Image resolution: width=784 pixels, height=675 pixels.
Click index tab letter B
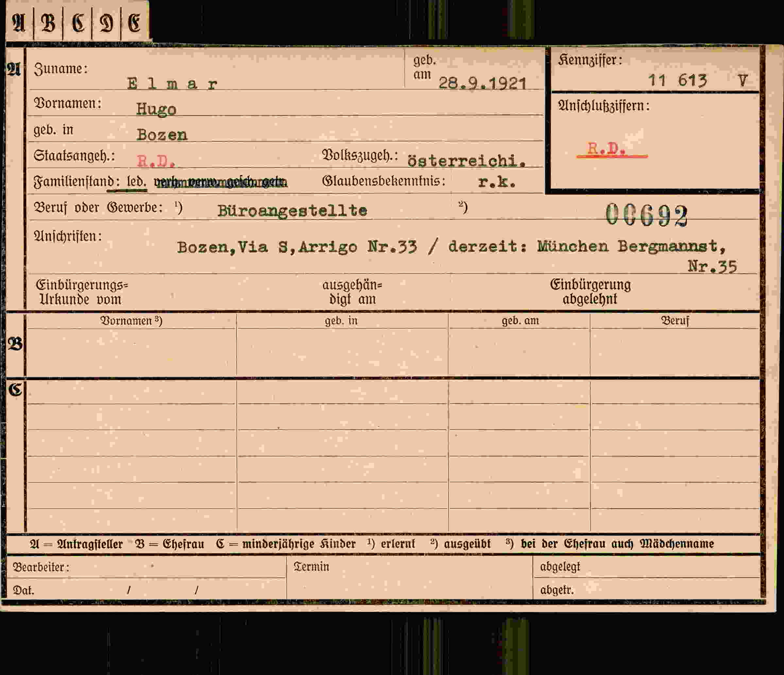coord(48,23)
